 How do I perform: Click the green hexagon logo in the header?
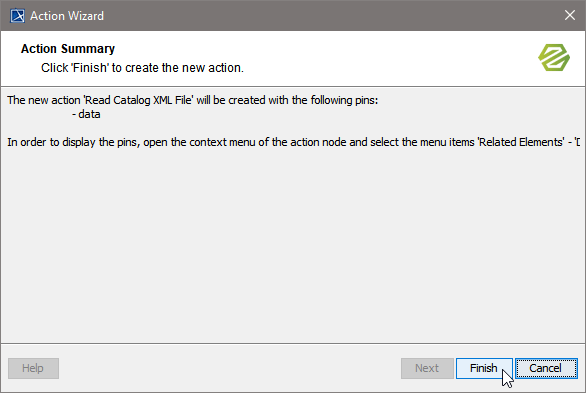tap(554, 57)
